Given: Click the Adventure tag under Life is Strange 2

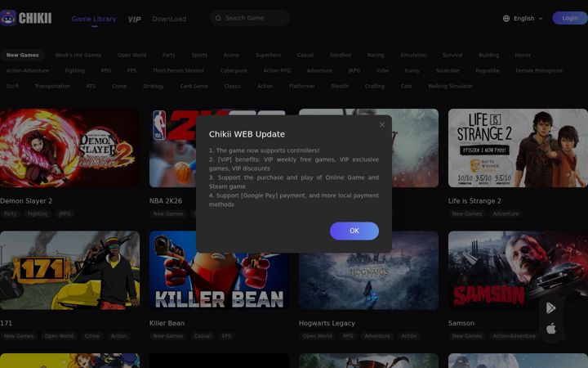Looking at the screenshot, I should tap(506, 213).
